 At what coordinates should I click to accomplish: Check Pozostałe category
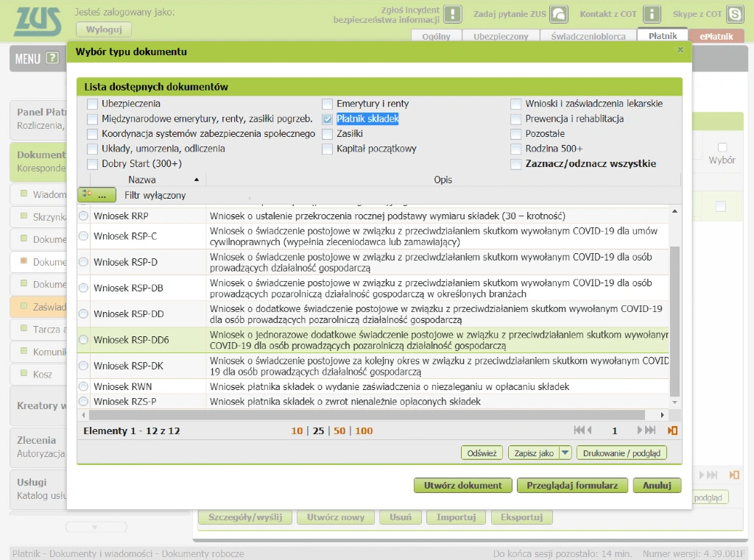(515, 134)
